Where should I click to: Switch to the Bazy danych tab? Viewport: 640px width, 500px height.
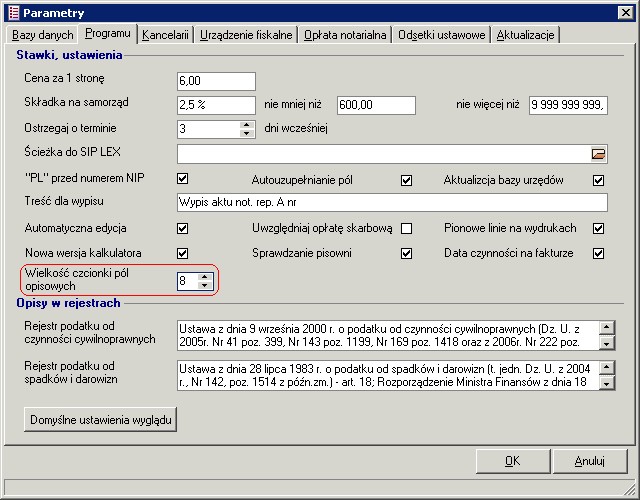[x=43, y=35]
